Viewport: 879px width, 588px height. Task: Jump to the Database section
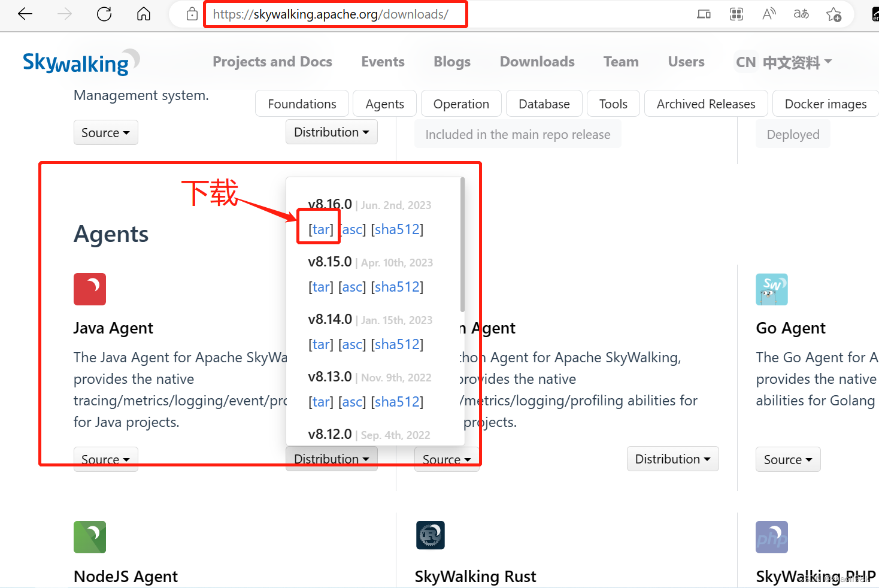544,104
